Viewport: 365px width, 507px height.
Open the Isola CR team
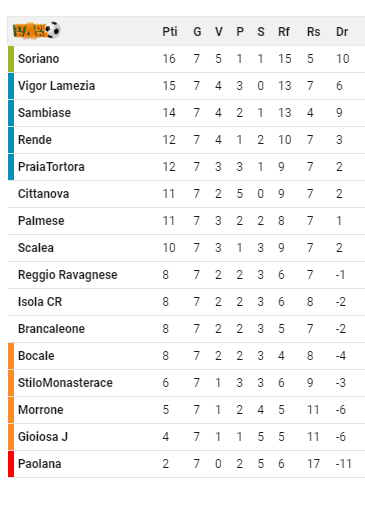(40, 302)
